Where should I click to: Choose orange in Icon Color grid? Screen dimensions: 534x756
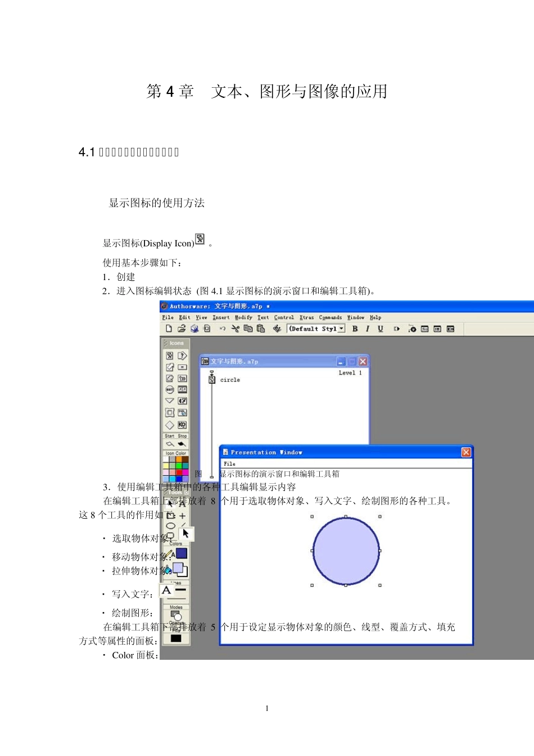pyautogui.click(x=179, y=459)
